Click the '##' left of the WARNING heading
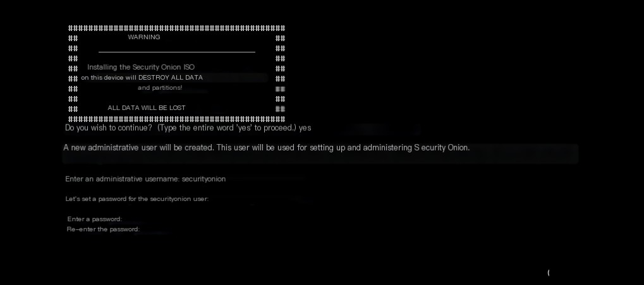644x285 pixels. [73, 38]
